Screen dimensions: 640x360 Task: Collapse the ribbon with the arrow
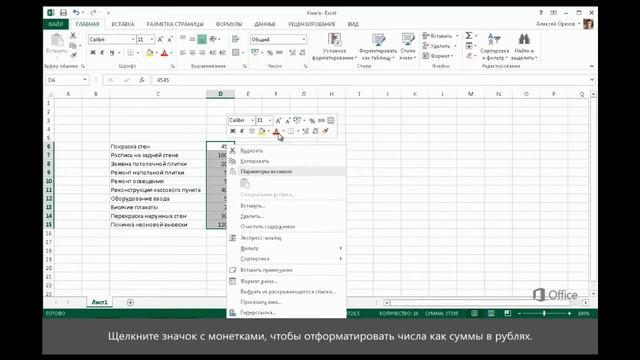click(x=591, y=66)
